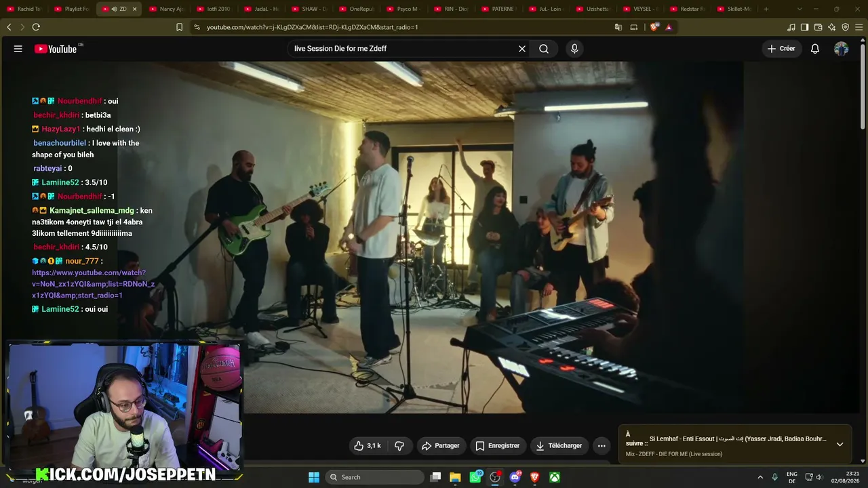The image size is (868, 488).
Task: Open Discord from the taskbar
Action: (x=515, y=477)
